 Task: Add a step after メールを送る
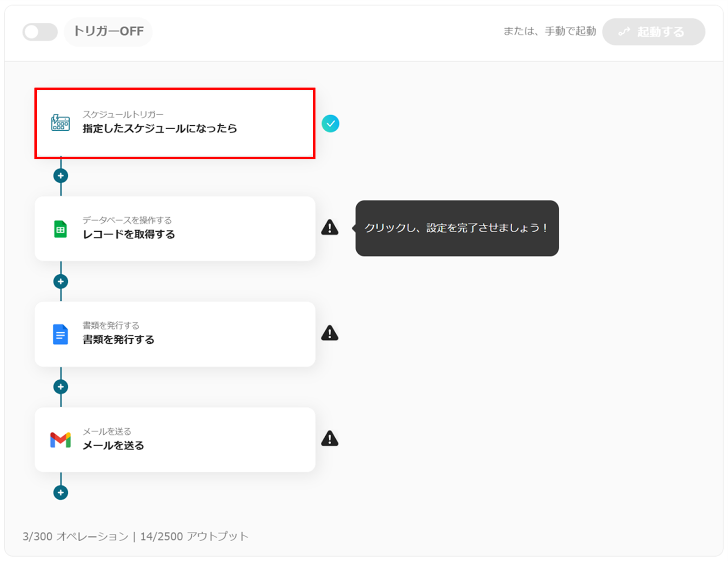coord(61,492)
